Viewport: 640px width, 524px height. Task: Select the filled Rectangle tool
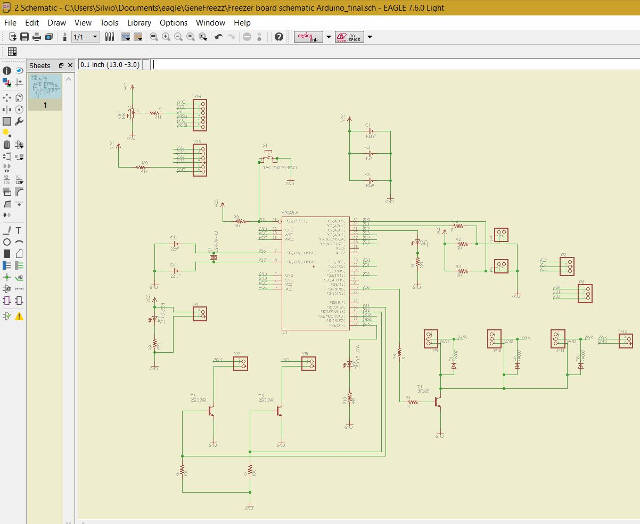(x=7, y=254)
